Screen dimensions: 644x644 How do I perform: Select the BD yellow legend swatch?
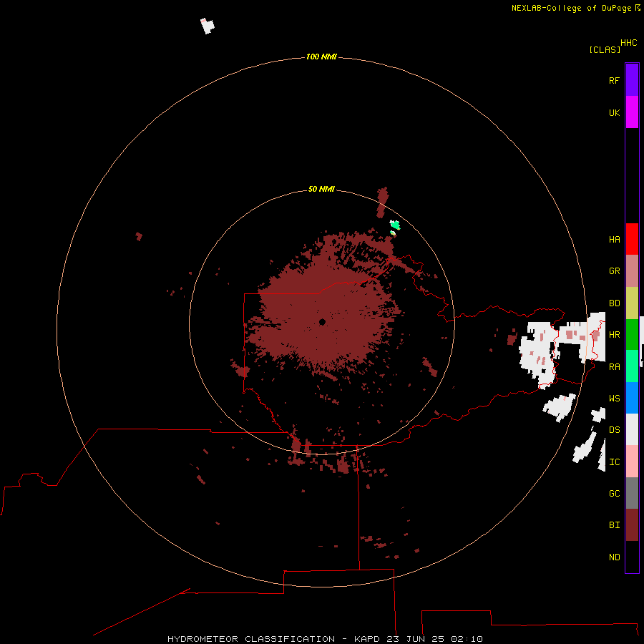tap(632, 303)
